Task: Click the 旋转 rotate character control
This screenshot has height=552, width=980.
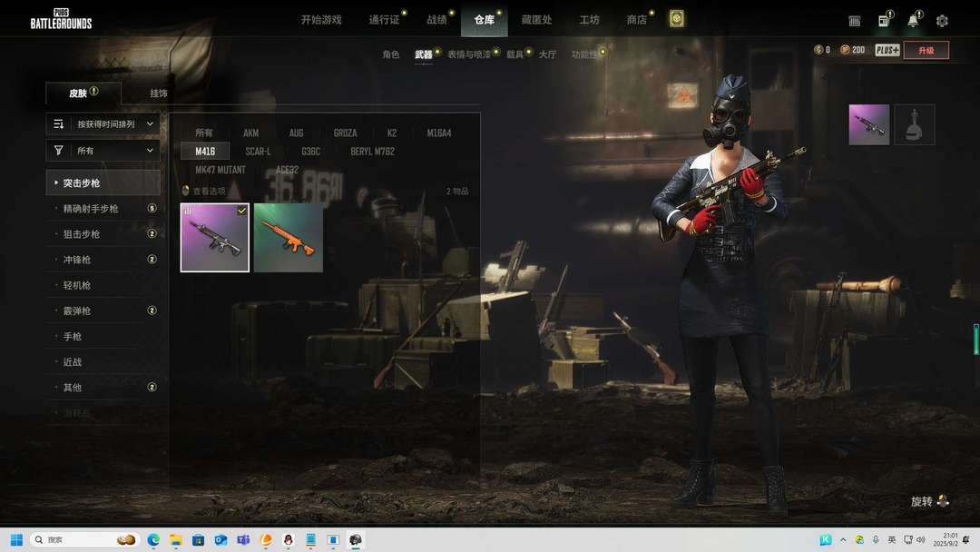Action: pyautogui.click(x=930, y=501)
